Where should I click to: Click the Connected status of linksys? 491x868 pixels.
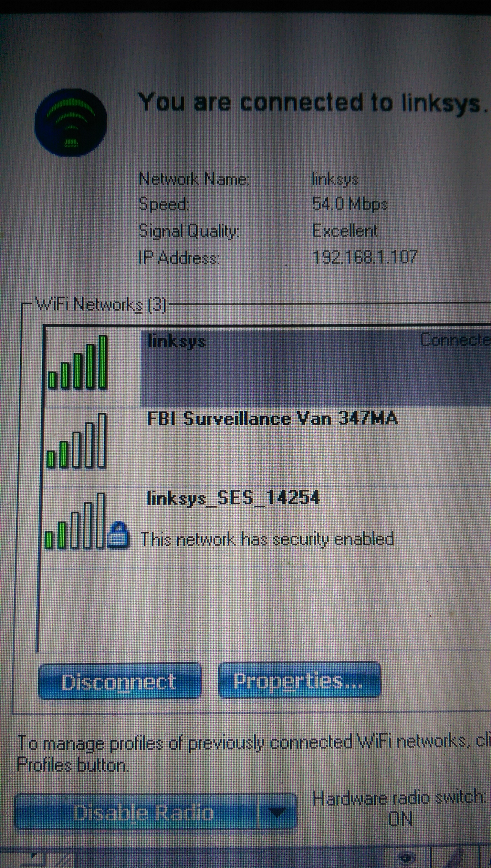point(455,340)
